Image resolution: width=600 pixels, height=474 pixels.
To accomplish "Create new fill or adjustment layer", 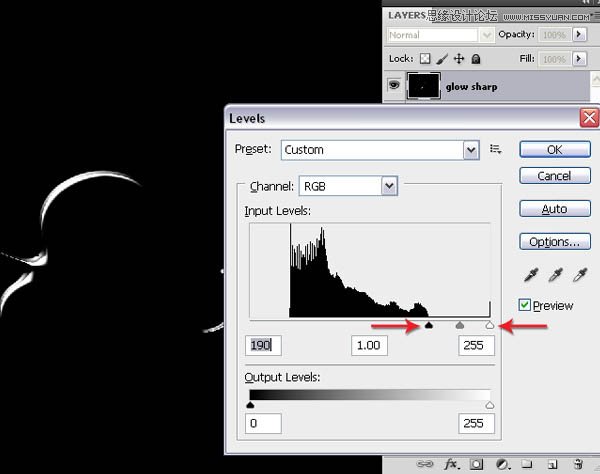I will [502, 464].
